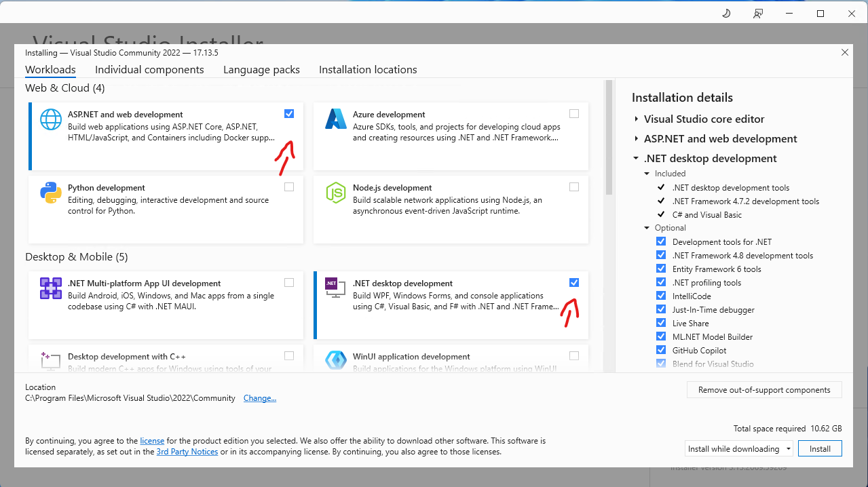The height and width of the screenshot is (487, 868).
Task: Uncheck Just-In-Time debugger option
Action: 661,309
